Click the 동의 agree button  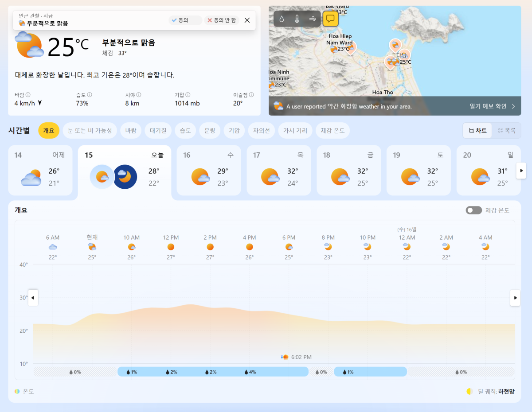(x=185, y=20)
